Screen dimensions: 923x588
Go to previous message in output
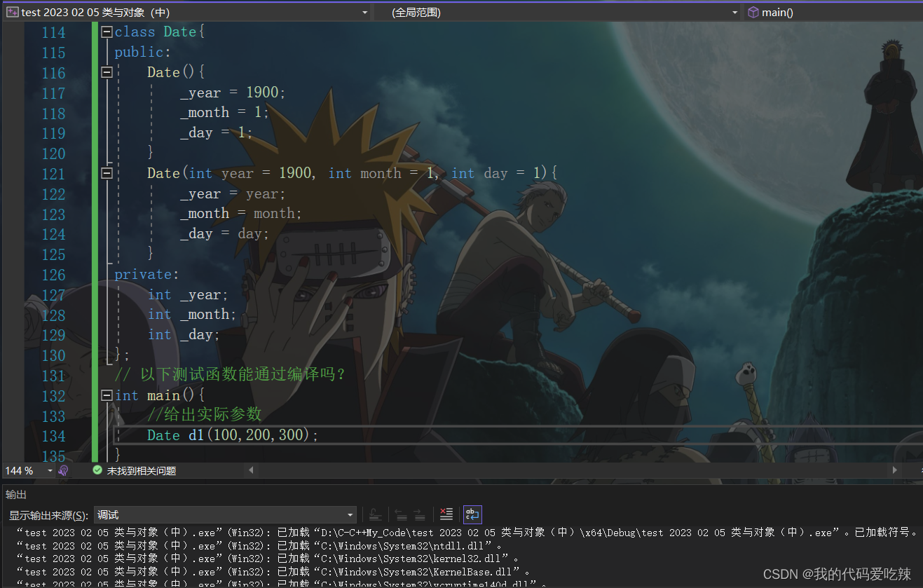pos(401,515)
